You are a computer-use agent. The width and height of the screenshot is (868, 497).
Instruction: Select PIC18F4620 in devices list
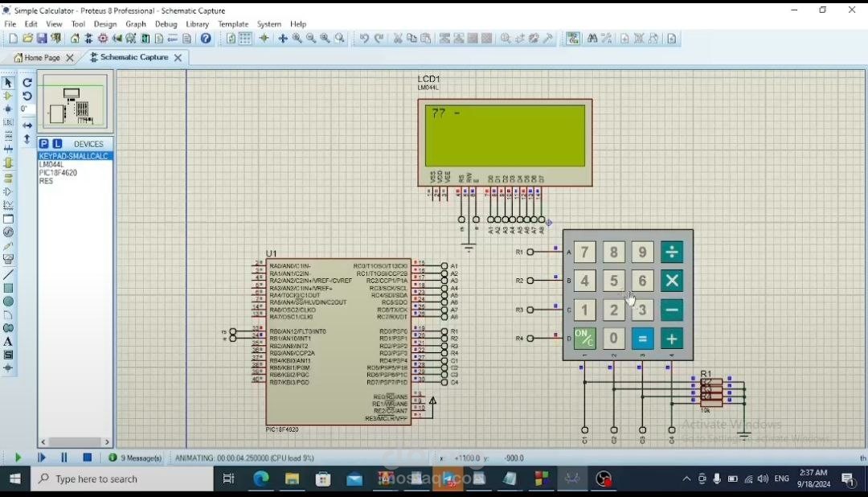[x=58, y=173]
